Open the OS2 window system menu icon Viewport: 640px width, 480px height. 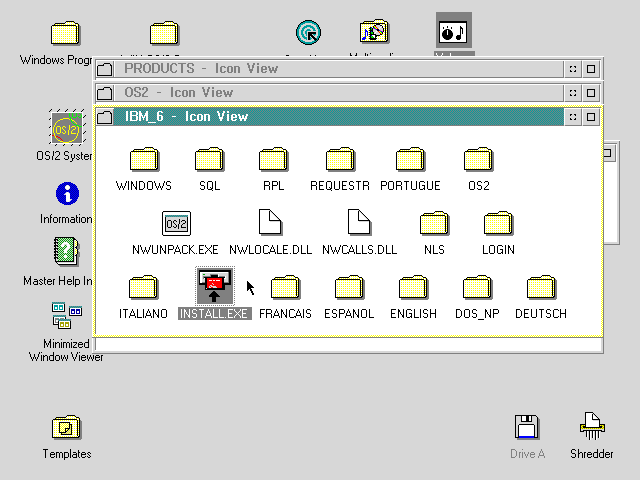[x=105, y=93]
